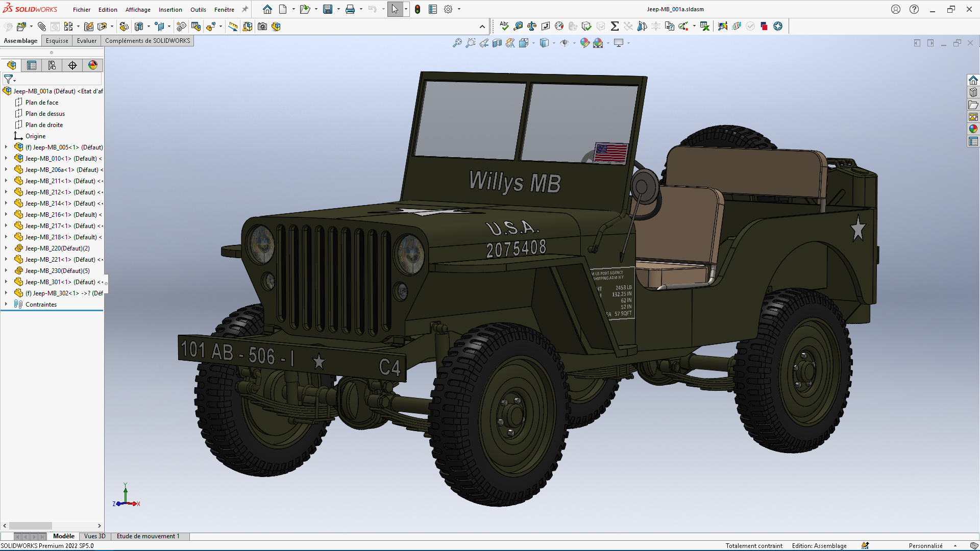Open the Insertion menu
The width and height of the screenshot is (980, 551).
point(170,10)
